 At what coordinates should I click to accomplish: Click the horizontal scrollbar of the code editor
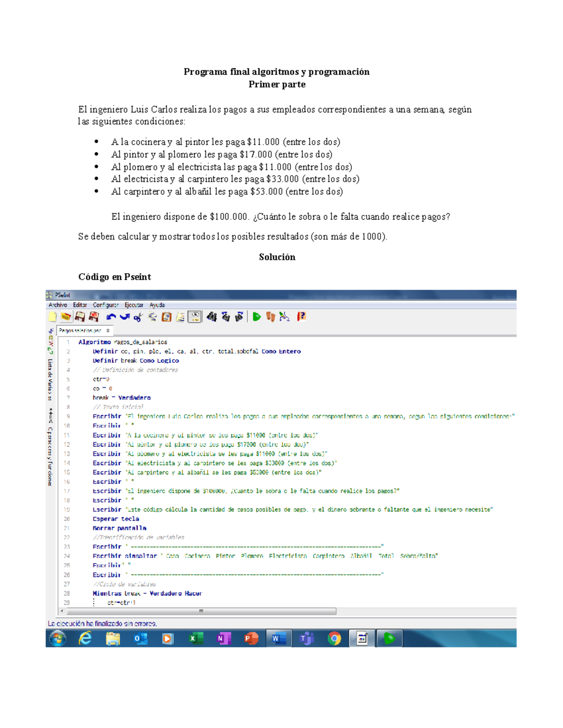[x=202, y=611]
